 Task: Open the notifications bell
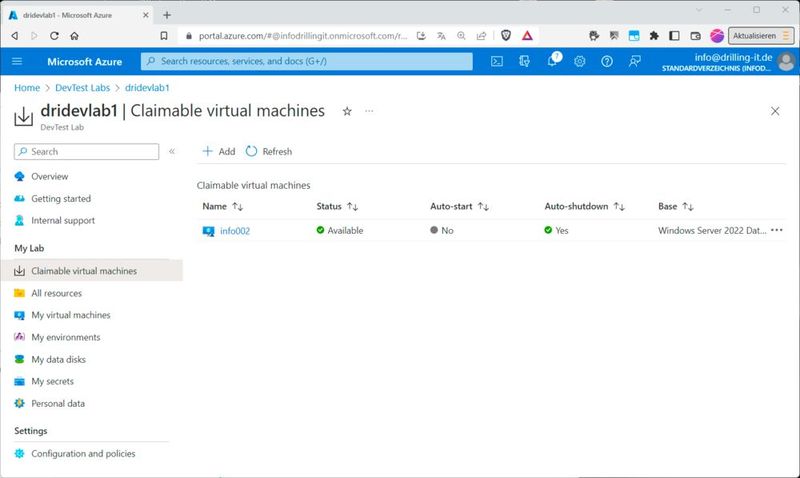[552, 61]
